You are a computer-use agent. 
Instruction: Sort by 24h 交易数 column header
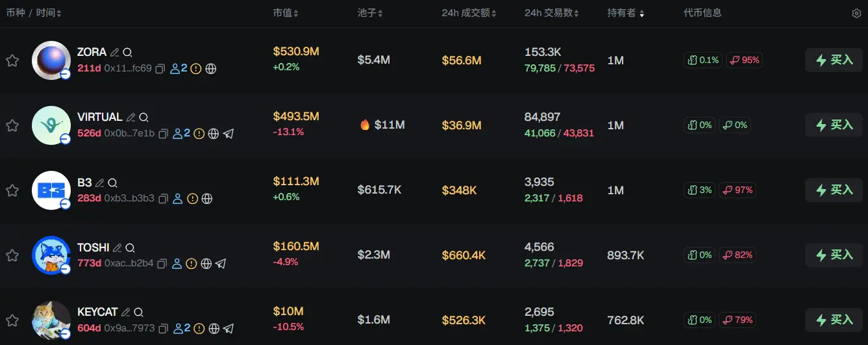click(x=551, y=13)
